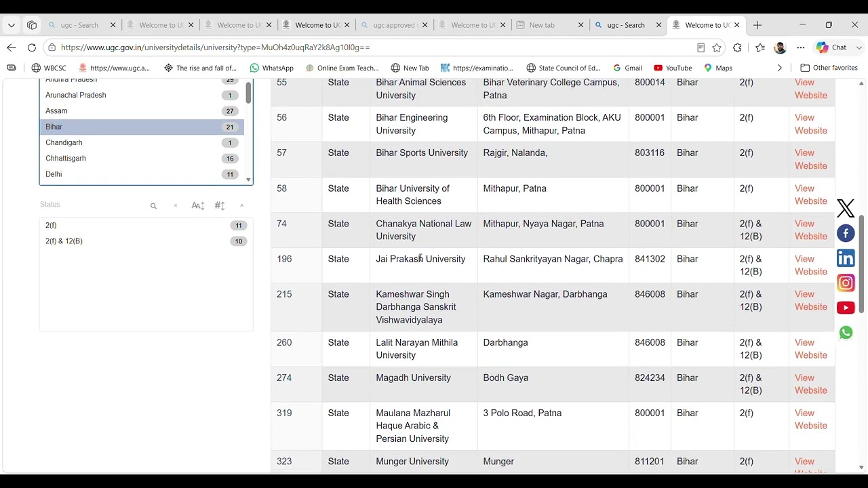Click the Status filter search icon
Image resolution: width=868 pixels, height=488 pixels.
pos(153,205)
